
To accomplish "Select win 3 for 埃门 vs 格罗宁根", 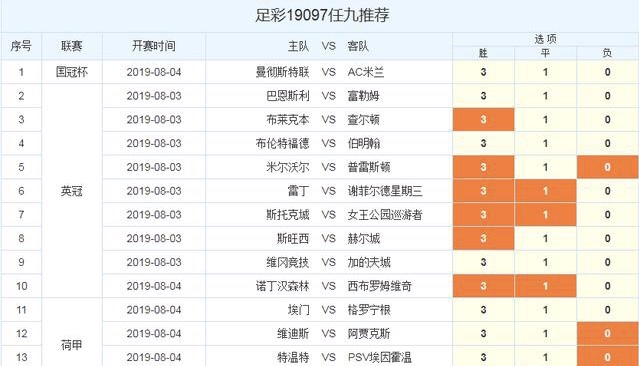I will coord(483,310).
